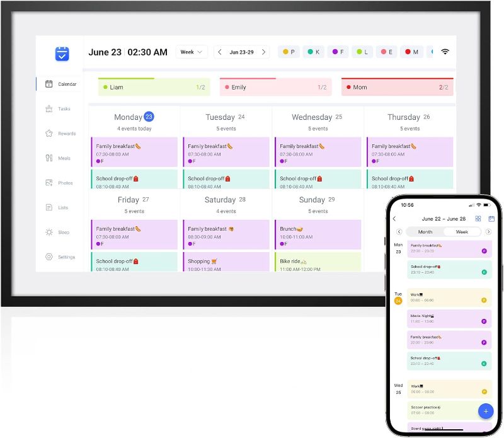Toggle the teal K member filter

pos(313,52)
